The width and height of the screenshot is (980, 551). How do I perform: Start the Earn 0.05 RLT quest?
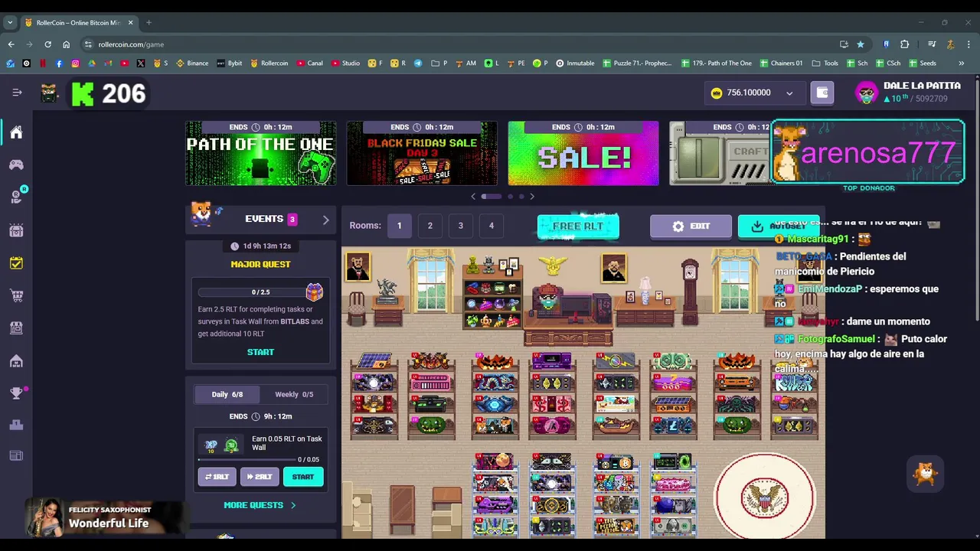click(303, 477)
